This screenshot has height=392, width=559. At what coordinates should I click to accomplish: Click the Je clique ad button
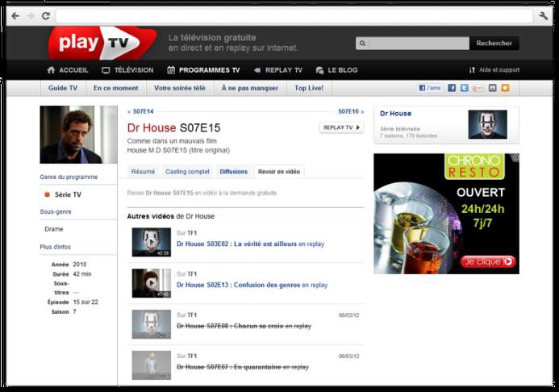488,261
